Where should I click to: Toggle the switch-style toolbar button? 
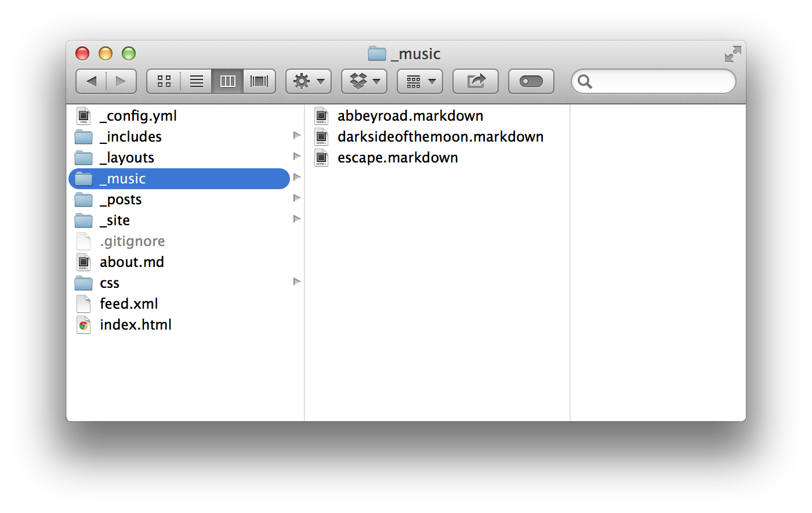click(531, 81)
